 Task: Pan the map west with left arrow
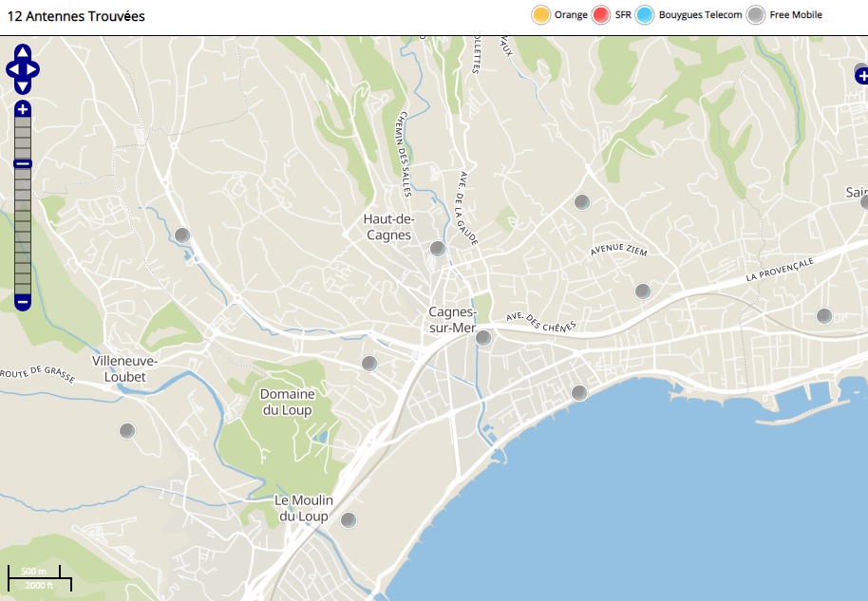tap(12, 69)
